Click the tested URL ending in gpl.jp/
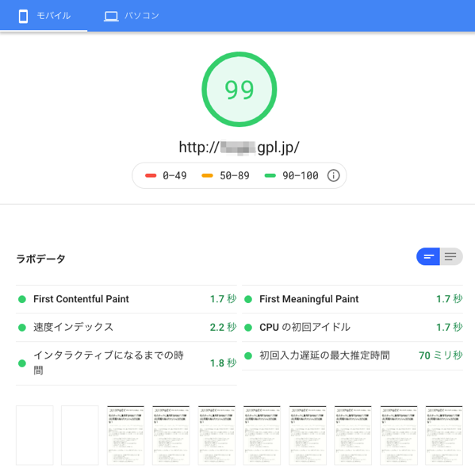 coord(239,148)
